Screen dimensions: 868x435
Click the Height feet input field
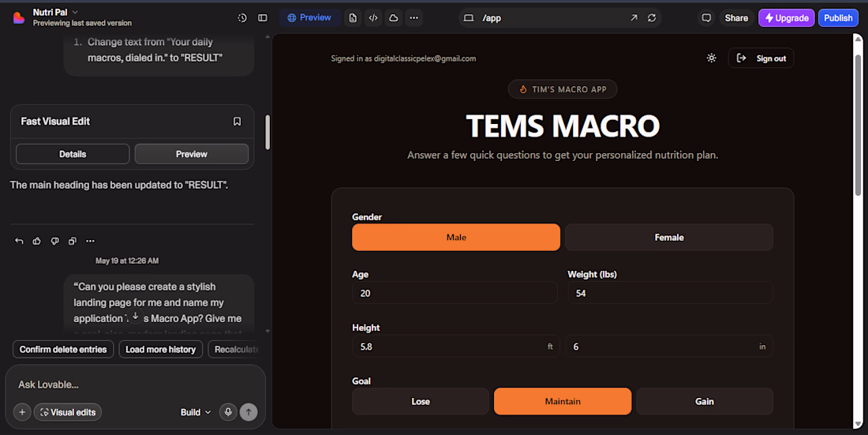click(x=456, y=347)
